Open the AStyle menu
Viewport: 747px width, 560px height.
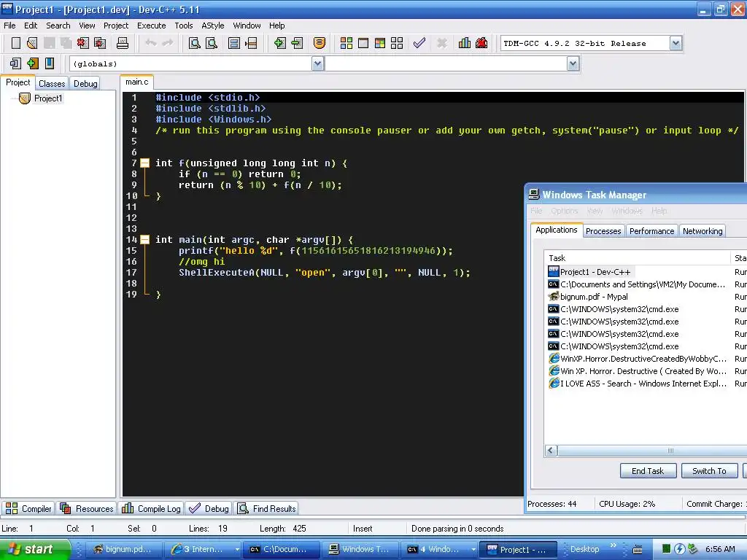tap(212, 26)
